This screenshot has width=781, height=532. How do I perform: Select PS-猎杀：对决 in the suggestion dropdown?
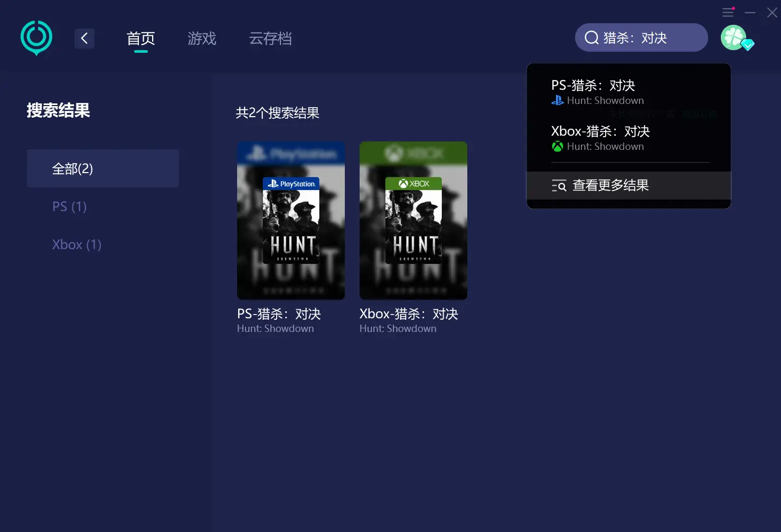pos(628,92)
